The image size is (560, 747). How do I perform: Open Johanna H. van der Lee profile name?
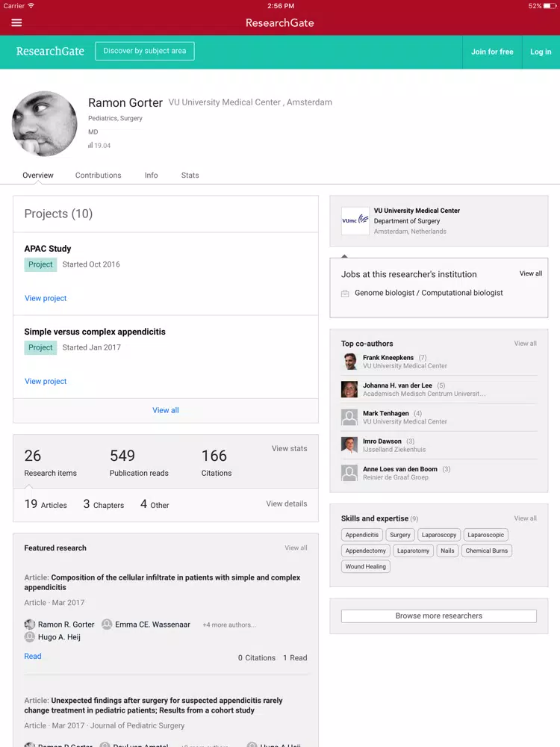398,385
